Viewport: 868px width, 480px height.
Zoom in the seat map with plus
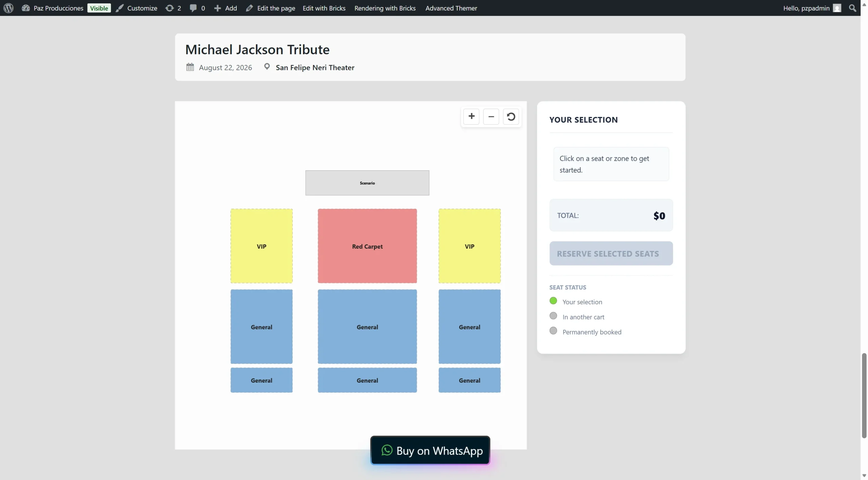(471, 116)
